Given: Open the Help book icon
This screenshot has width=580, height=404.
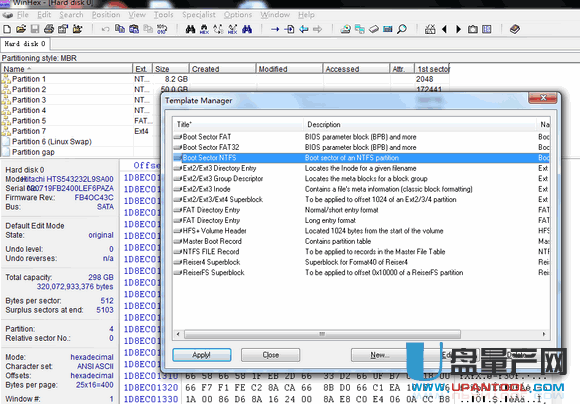Looking at the screenshot, I should (x=515, y=29).
